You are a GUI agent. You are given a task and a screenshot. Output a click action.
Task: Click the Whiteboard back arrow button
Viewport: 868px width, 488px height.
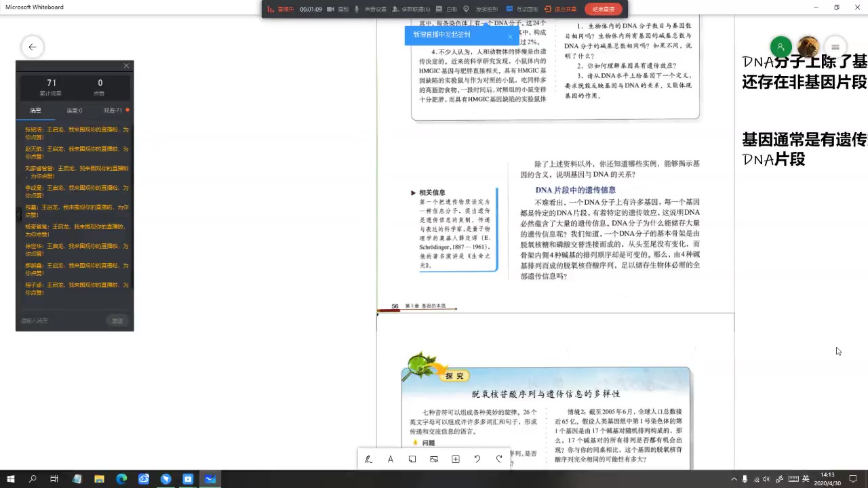point(32,47)
